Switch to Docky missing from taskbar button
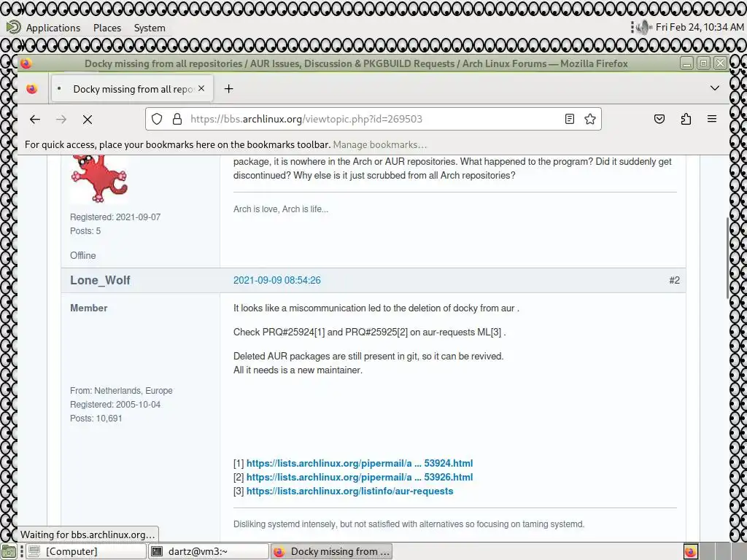The image size is (747, 560). pos(332,551)
